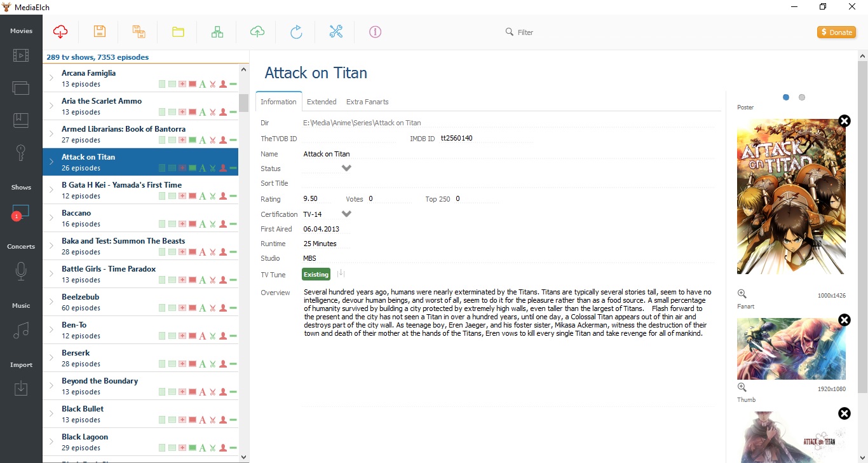Open the Concerts microphone icon
The width and height of the screenshot is (868, 463).
coord(21,272)
